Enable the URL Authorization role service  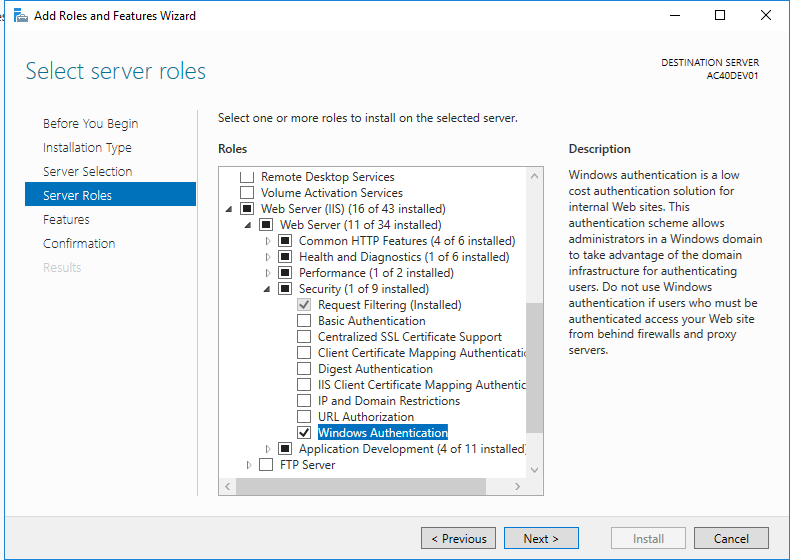[x=304, y=417]
